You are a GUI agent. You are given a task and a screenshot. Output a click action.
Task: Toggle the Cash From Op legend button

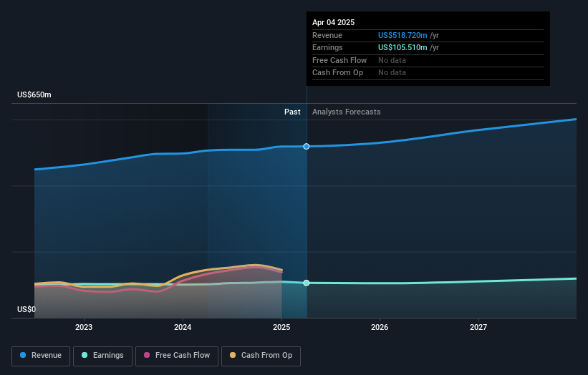[x=261, y=356]
